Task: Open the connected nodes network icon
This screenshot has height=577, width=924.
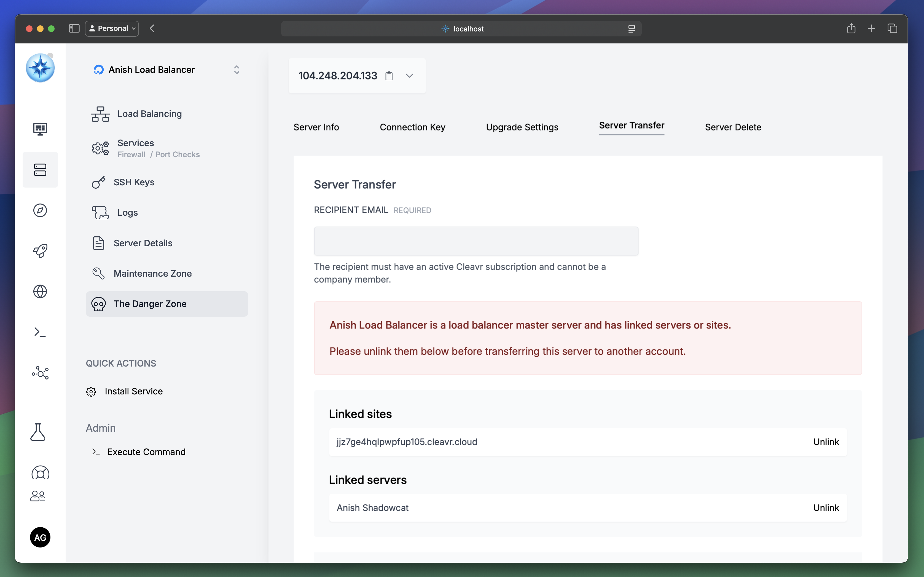Action: 40,372
